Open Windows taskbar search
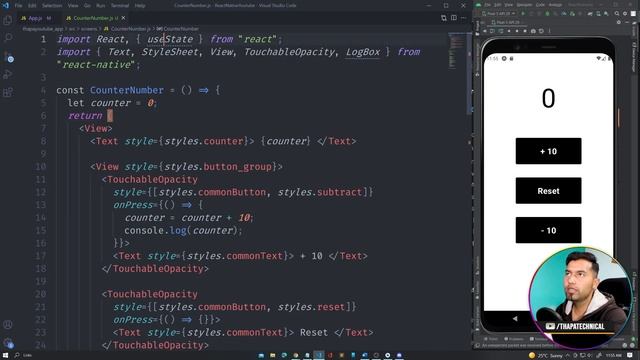 pos(17,355)
